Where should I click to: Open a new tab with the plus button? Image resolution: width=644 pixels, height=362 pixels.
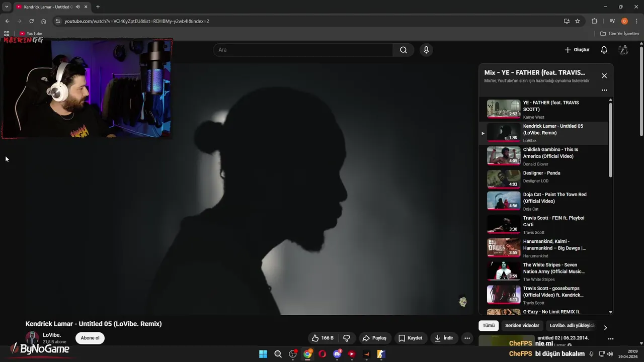pyautogui.click(x=98, y=7)
